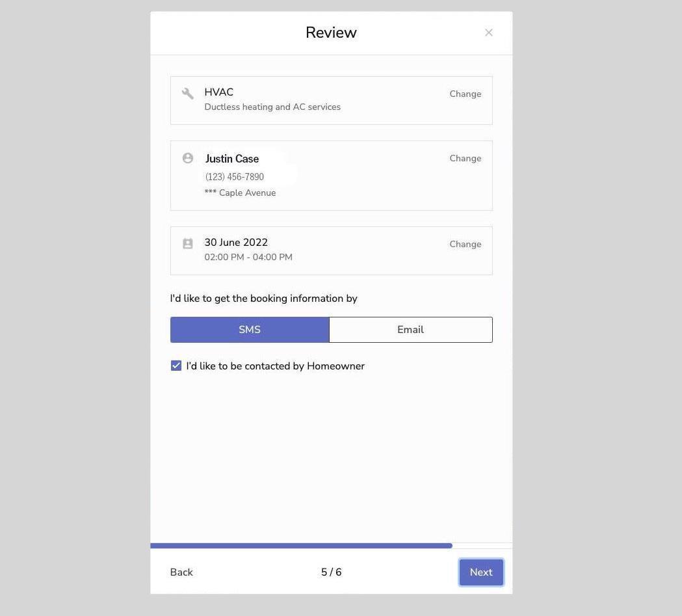Viewport: 682px width, 616px height.
Task: Click the person icon next to Justin Case
Action: point(187,157)
